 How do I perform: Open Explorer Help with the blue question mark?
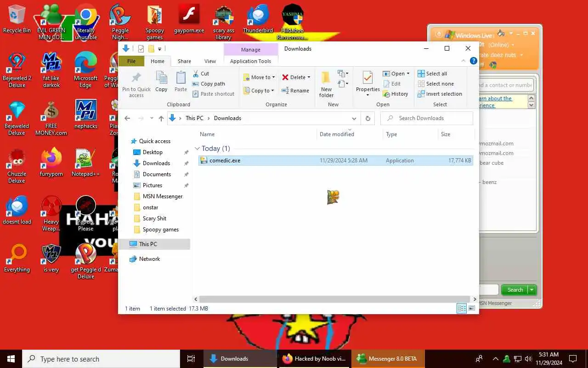pyautogui.click(x=474, y=61)
